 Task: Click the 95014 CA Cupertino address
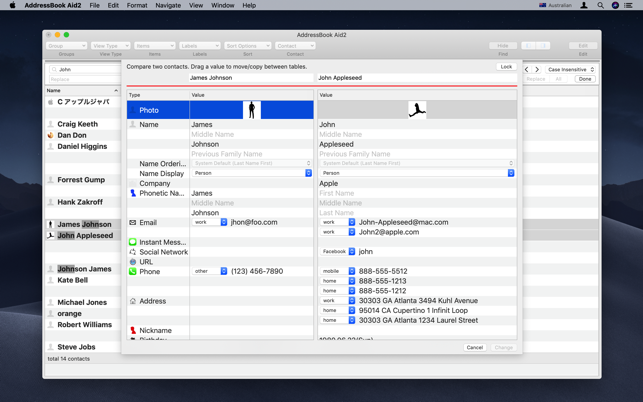[x=413, y=311]
